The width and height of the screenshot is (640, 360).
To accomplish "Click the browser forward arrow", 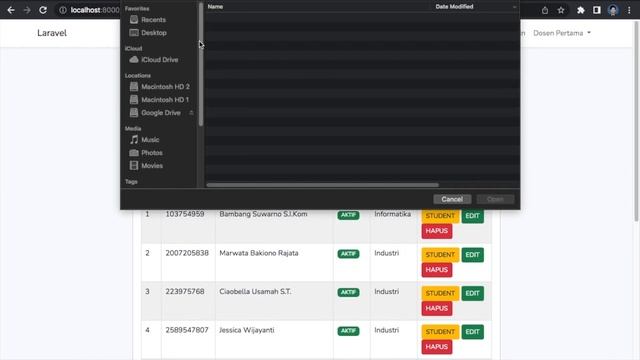I will coord(27,10).
